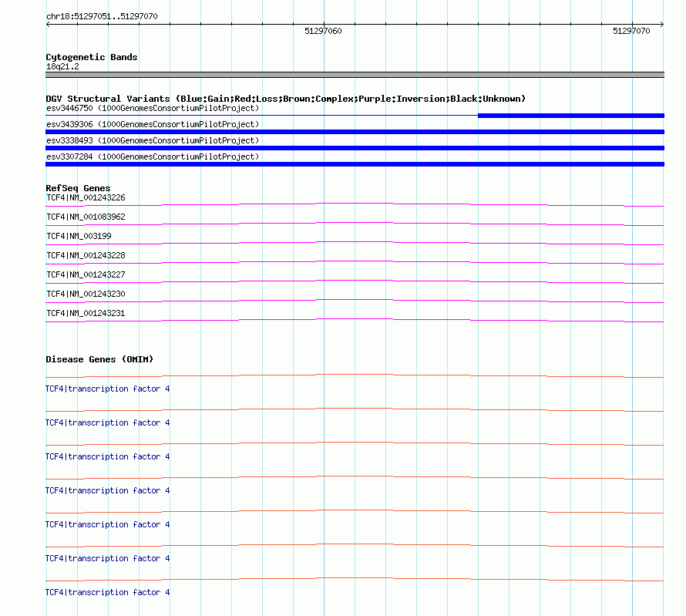
Task: Click the esv3439306 variant label
Action: click(153, 124)
